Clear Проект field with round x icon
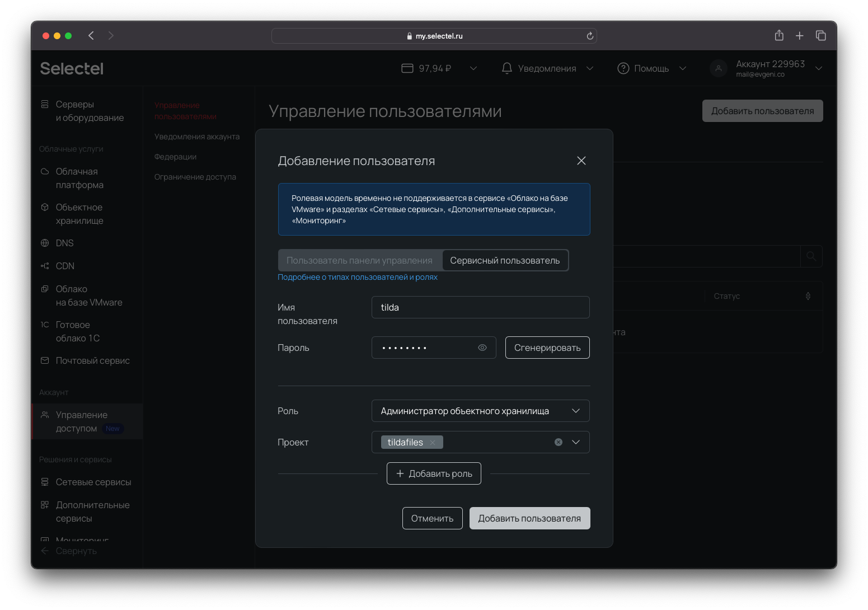The image size is (868, 610). (559, 442)
